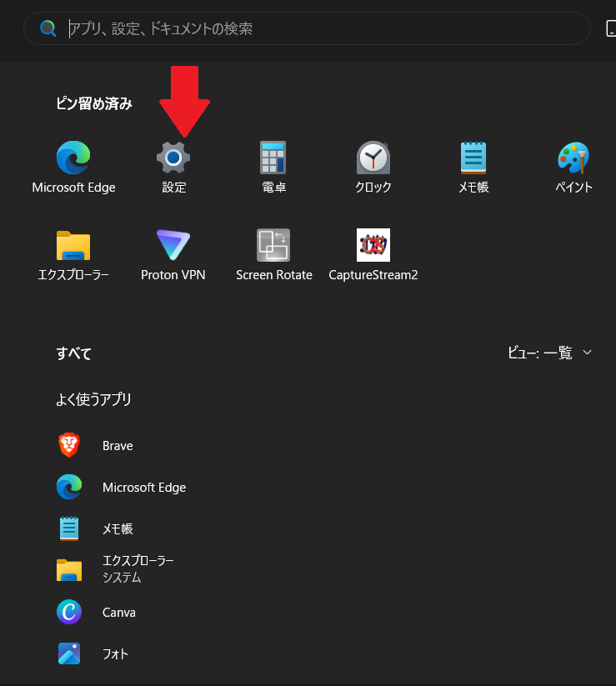Focus the アプリ、設定、ドキュメントの検索 search field
616x686 pixels.
307,28
